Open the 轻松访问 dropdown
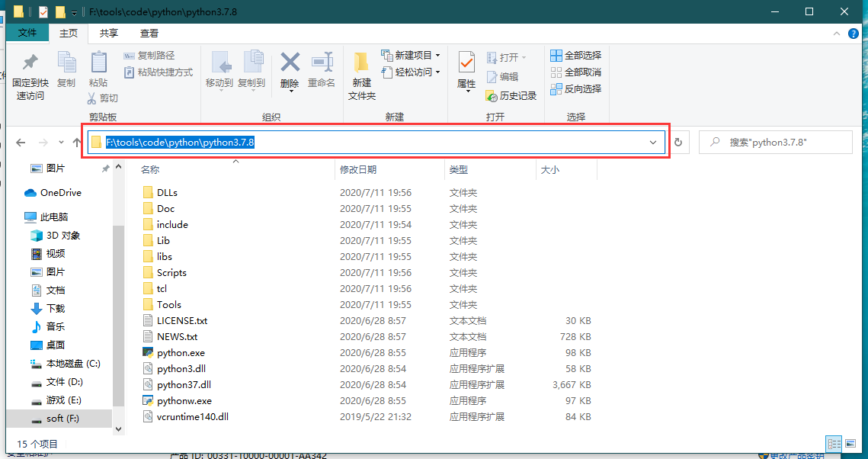Viewport: 868px width, 459px height. [x=411, y=72]
